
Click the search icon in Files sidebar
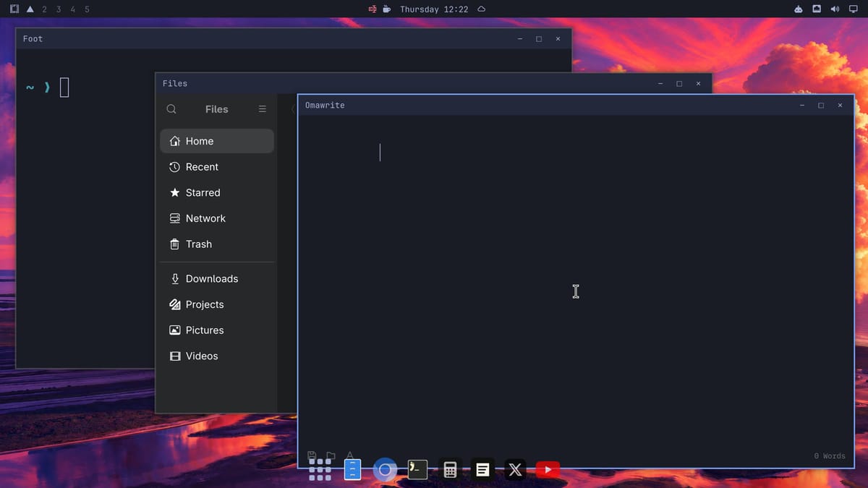click(171, 109)
